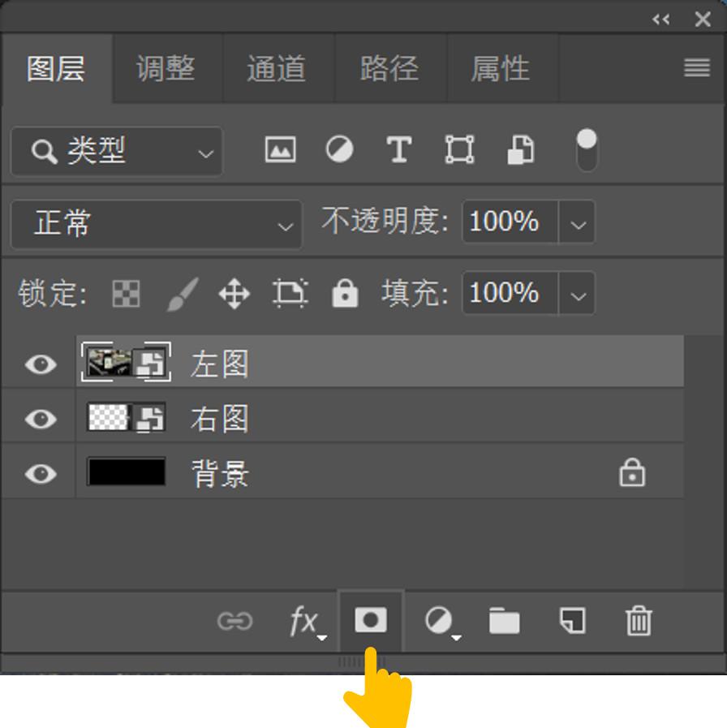Open the blend mode dropdown showing 正常
This screenshot has width=727, height=728.
point(156,222)
